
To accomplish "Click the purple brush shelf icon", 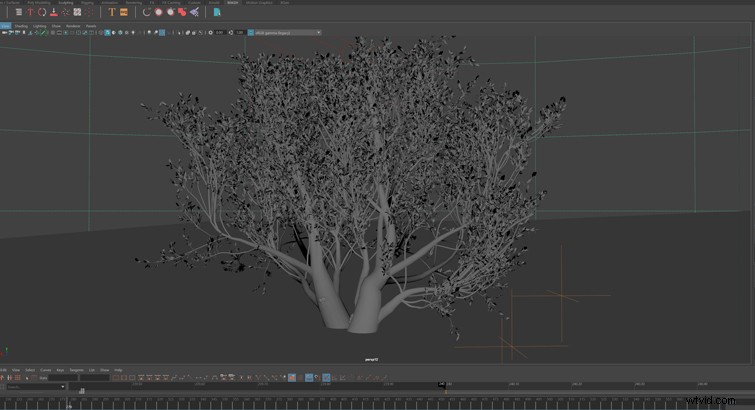I will click(194, 12).
